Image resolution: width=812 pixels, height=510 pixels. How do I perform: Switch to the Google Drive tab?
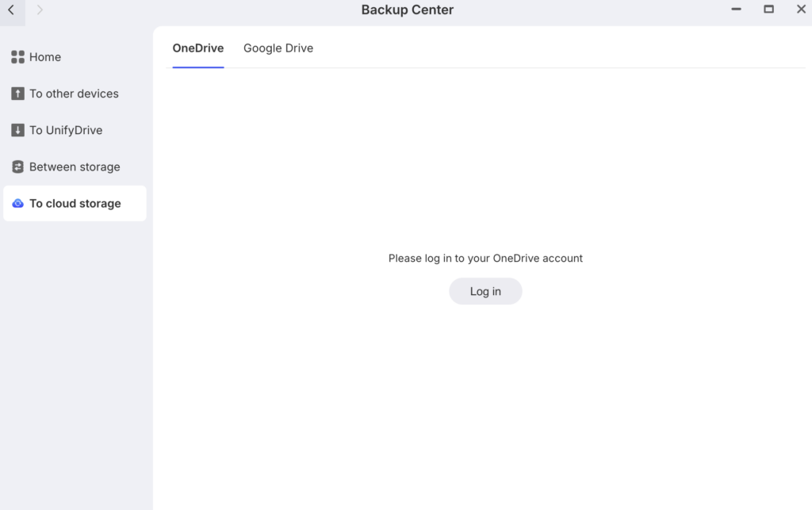click(278, 48)
